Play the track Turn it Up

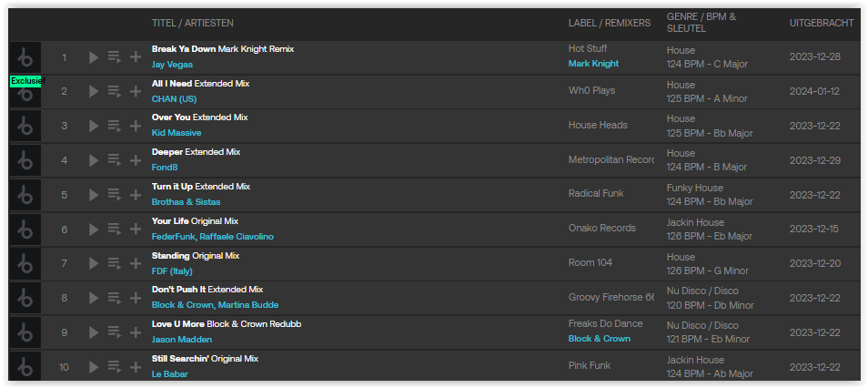pyautogui.click(x=94, y=195)
